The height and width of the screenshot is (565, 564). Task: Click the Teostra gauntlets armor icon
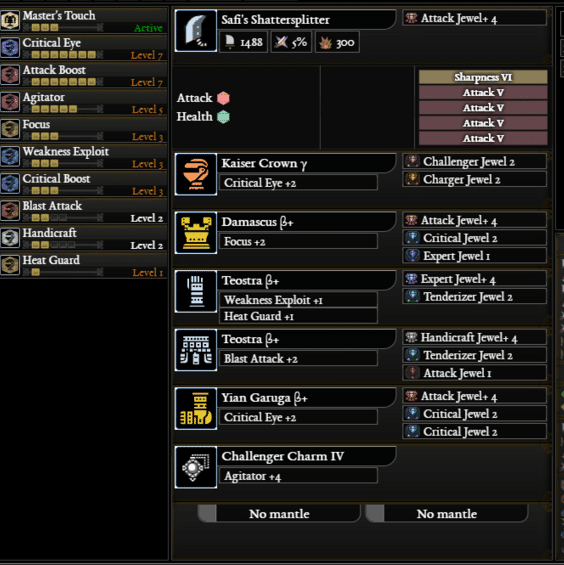click(196, 292)
